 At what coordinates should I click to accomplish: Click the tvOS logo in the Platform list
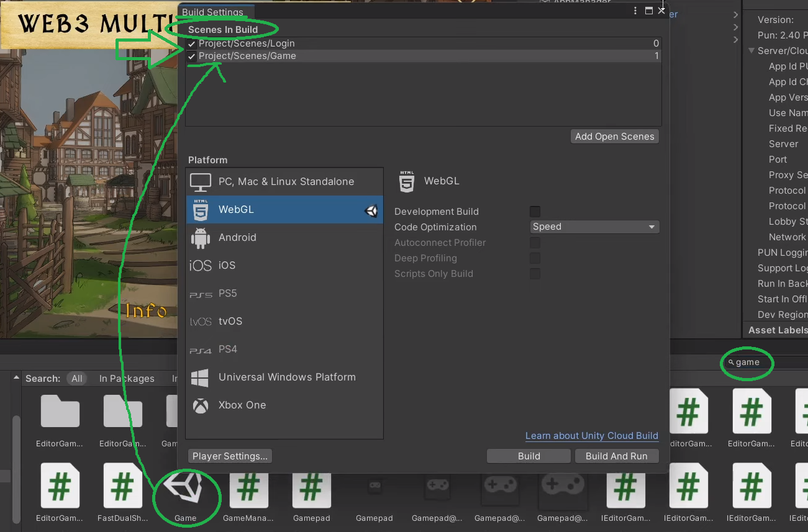[x=201, y=322]
